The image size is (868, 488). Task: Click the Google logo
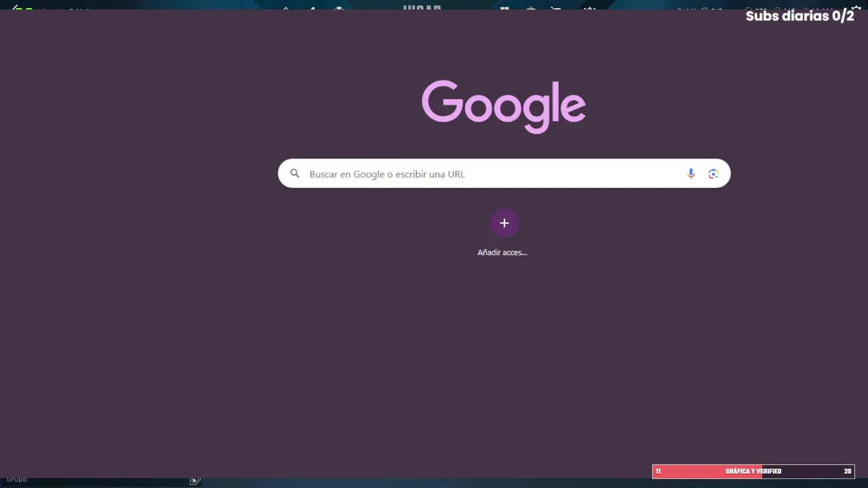pyautogui.click(x=504, y=106)
